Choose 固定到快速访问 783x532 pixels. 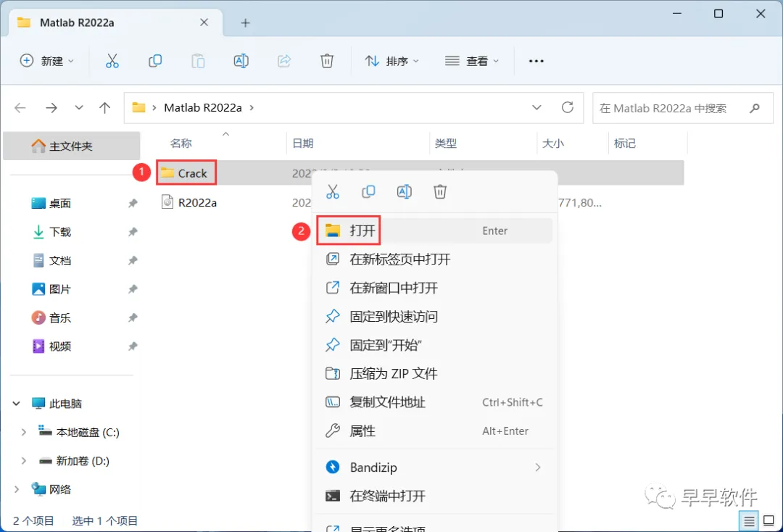[x=434, y=317]
